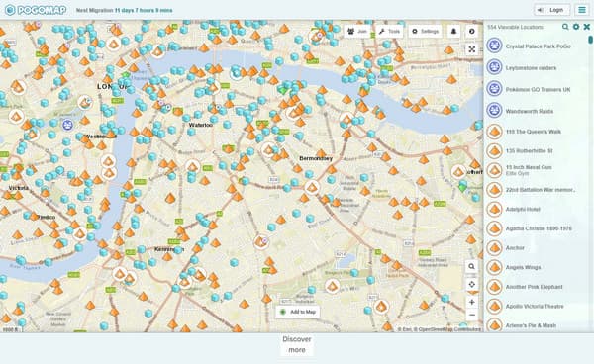Click the Discover more link

click(x=297, y=344)
